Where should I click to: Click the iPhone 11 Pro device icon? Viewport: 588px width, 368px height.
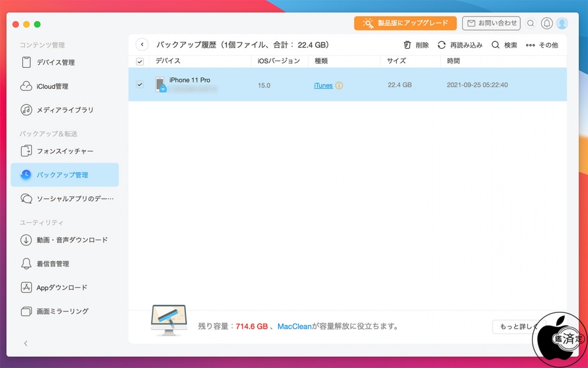161,84
